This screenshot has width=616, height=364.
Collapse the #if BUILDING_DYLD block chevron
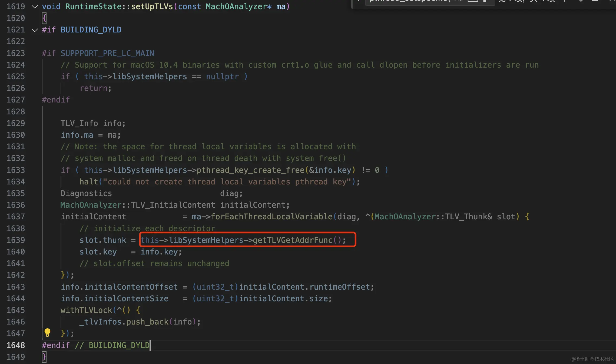35,30
